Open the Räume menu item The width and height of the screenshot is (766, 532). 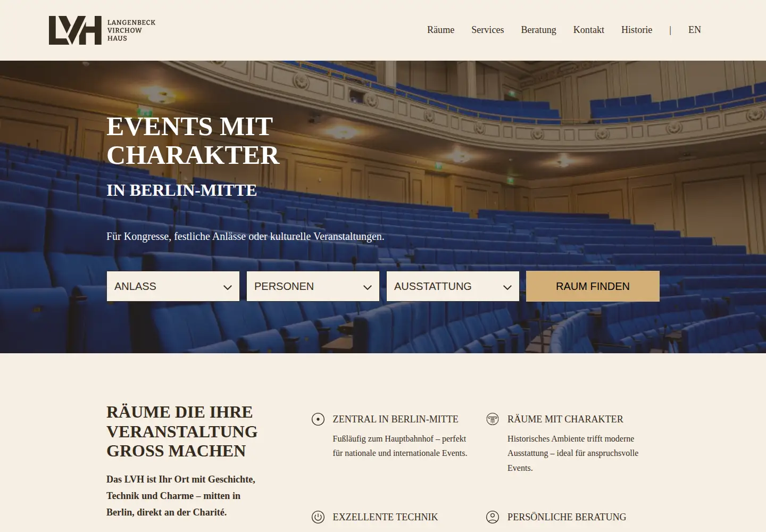[x=440, y=30]
